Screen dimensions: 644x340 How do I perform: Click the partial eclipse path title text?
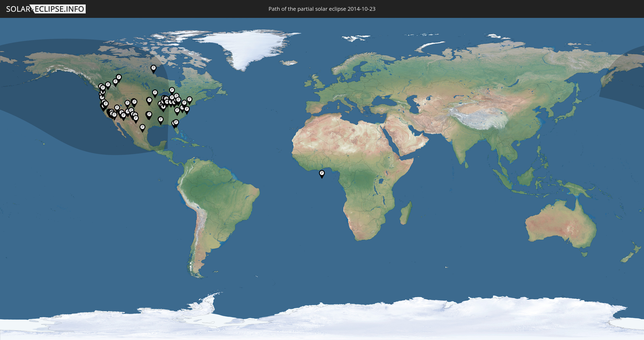pyautogui.click(x=322, y=9)
